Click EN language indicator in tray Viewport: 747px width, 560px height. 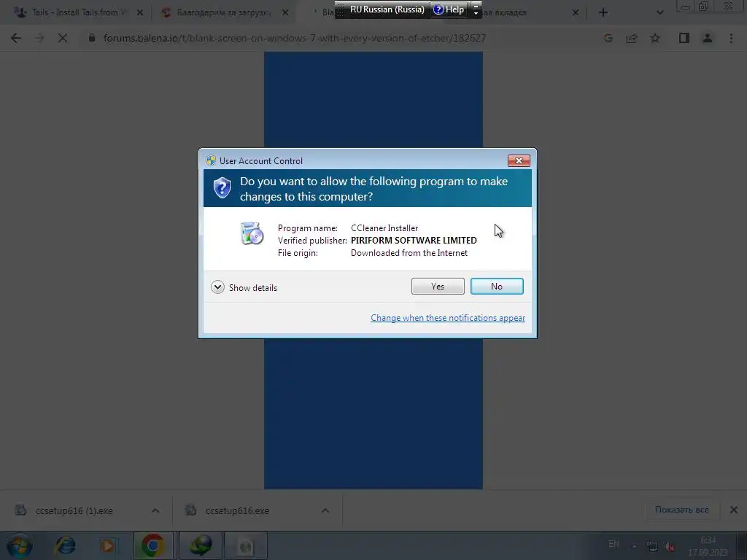(614, 544)
